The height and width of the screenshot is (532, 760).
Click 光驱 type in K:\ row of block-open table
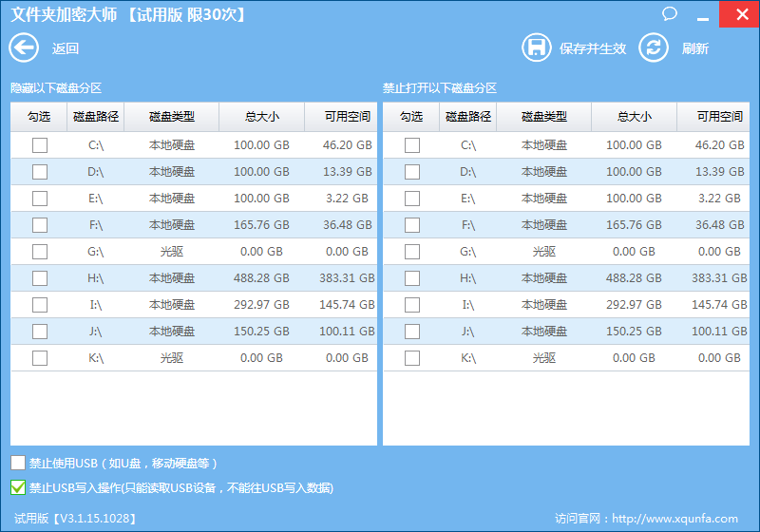pos(543,358)
